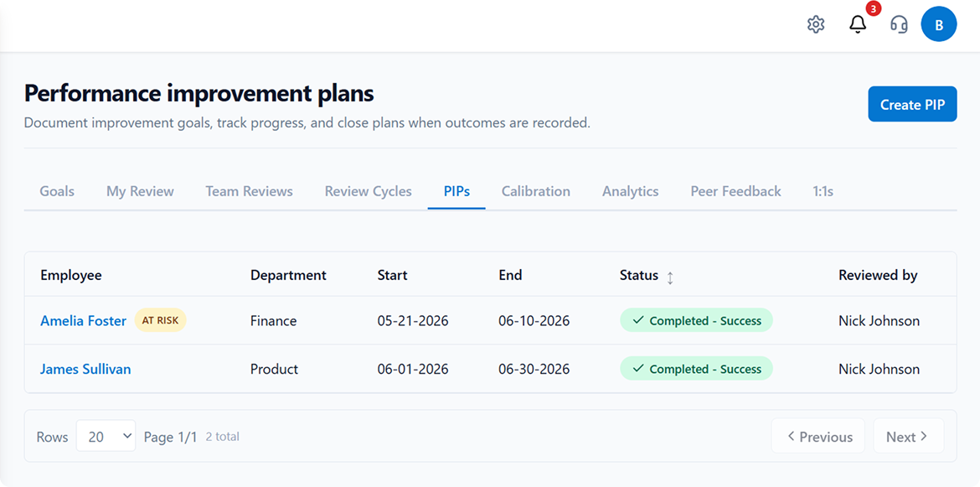Click the End column header
This screenshot has height=487, width=980.
[510, 275]
